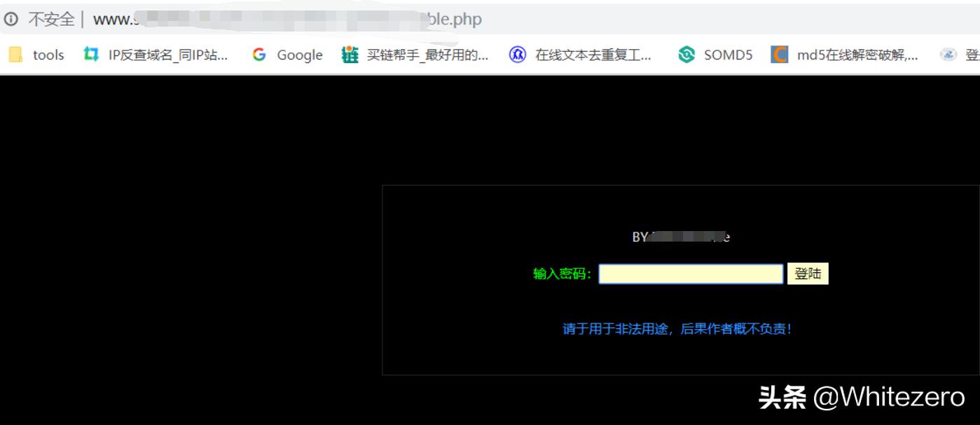Open the Google bookmark shortcut
This screenshot has width=980, height=425.
[299, 54]
